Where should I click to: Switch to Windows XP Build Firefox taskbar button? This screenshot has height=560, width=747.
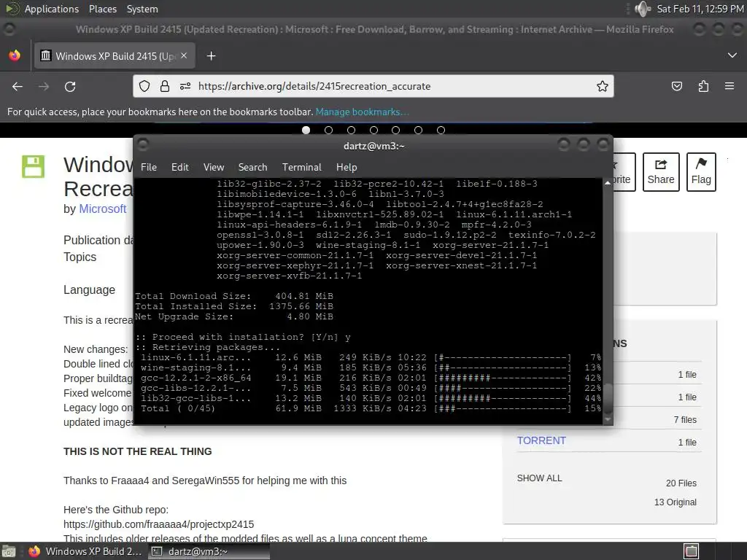85,551
